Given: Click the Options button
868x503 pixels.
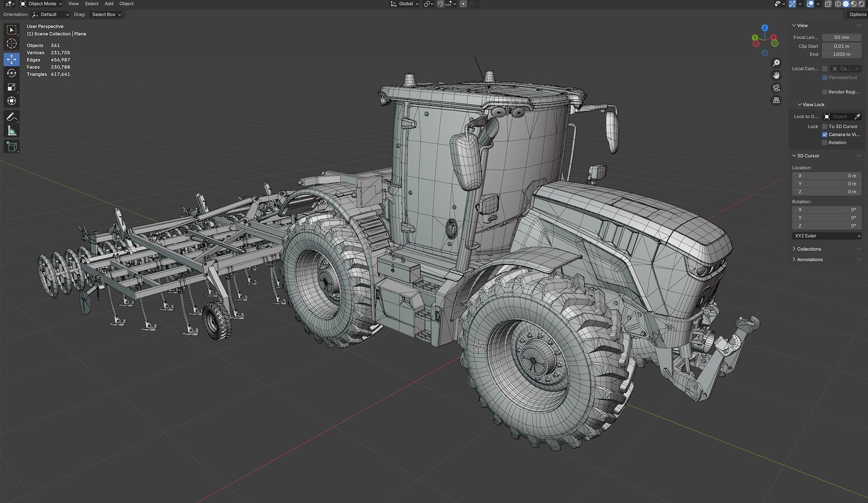Looking at the screenshot, I should click(858, 14).
